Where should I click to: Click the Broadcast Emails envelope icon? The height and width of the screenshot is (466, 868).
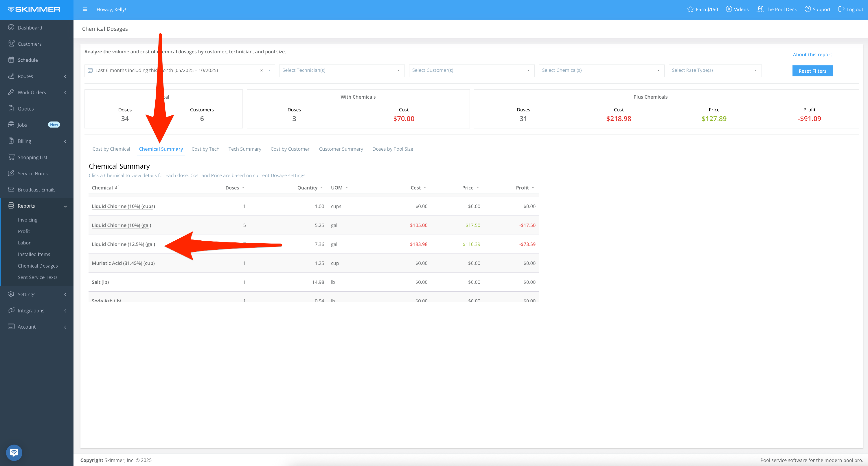(11, 189)
